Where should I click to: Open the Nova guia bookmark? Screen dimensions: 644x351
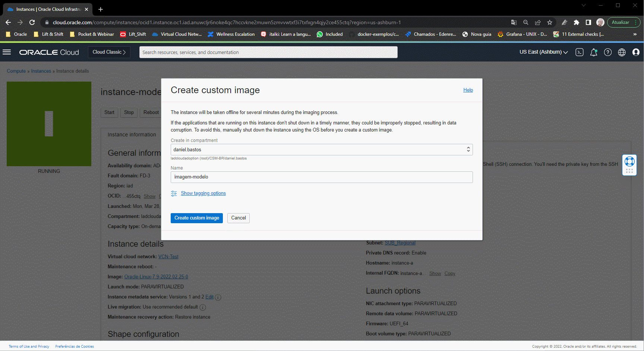coord(477,34)
